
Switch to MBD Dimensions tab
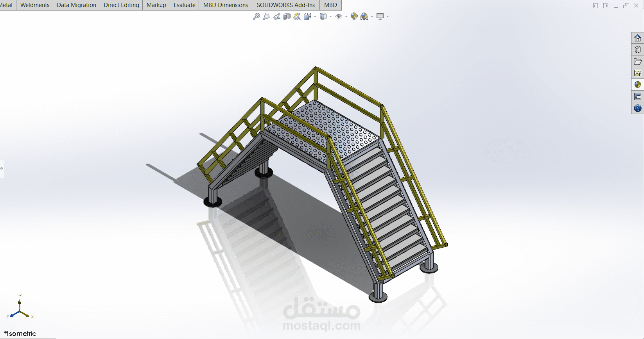pos(226,5)
